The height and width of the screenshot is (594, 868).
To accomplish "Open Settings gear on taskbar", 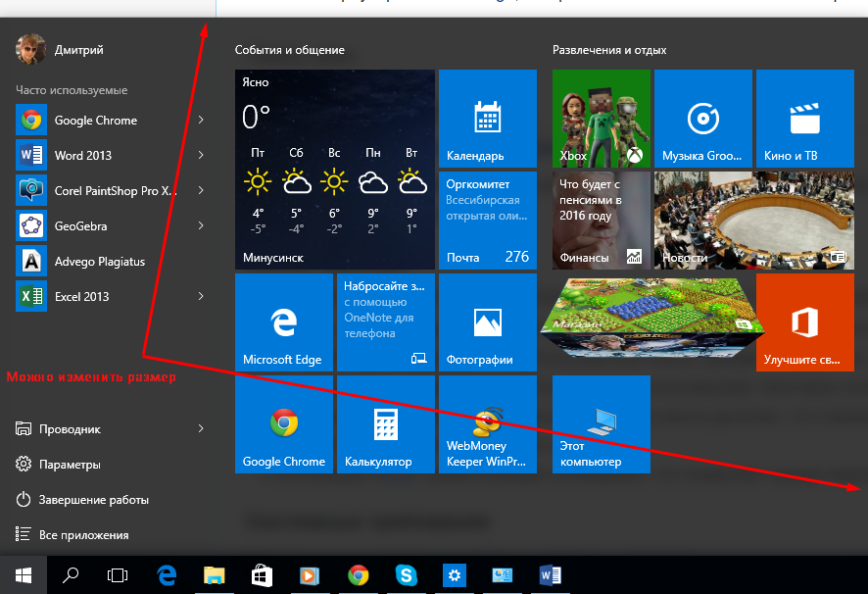I will pos(455,575).
